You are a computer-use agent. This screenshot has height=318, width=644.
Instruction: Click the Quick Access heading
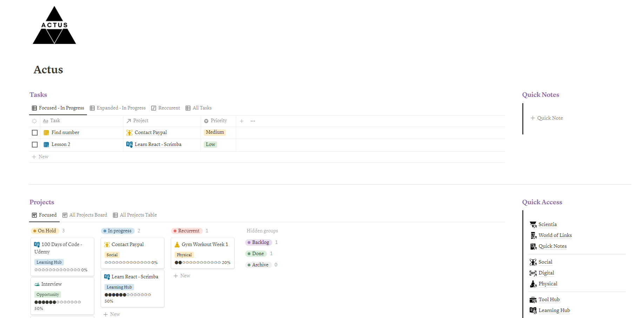click(x=542, y=202)
